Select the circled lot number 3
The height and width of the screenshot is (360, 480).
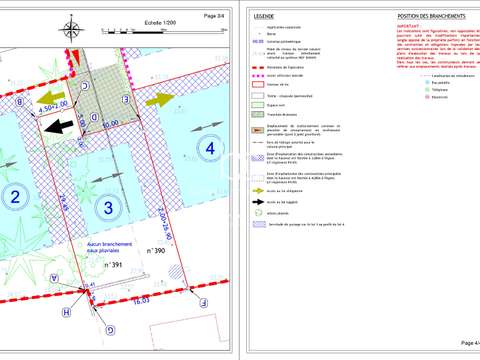click(108, 208)
